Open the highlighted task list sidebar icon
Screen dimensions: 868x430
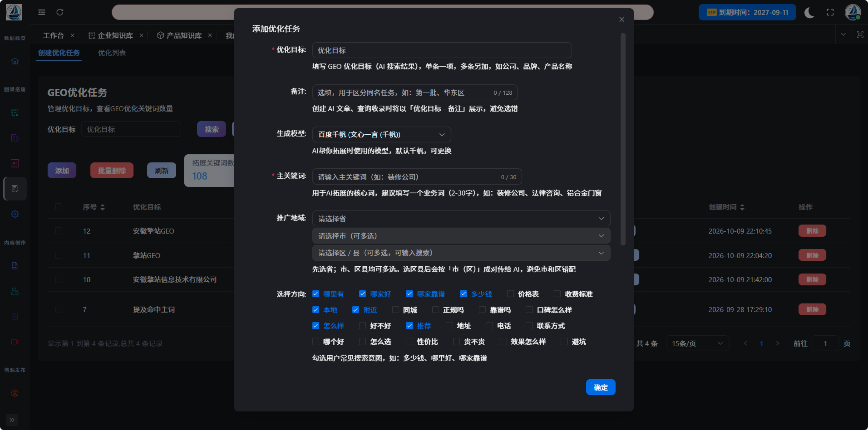point(15,188)
